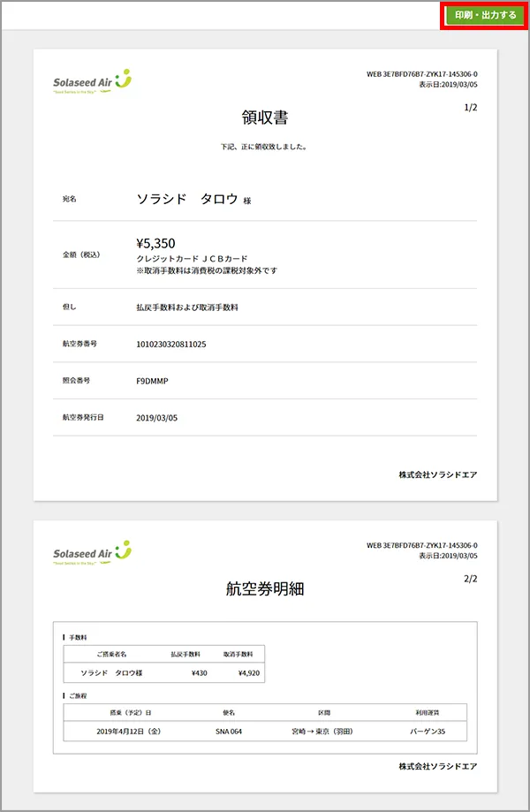Click the 1/2 page indicator

470,108
